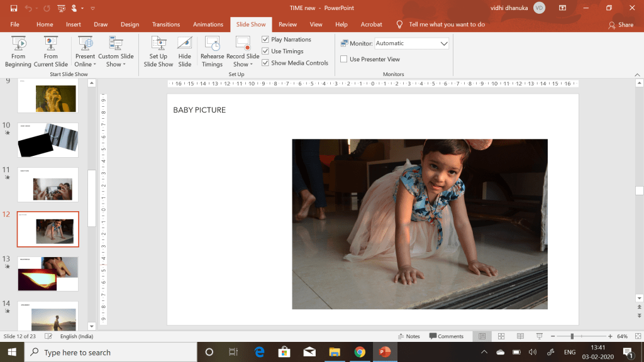Switch to the Design tab

[x=130, y=25]
